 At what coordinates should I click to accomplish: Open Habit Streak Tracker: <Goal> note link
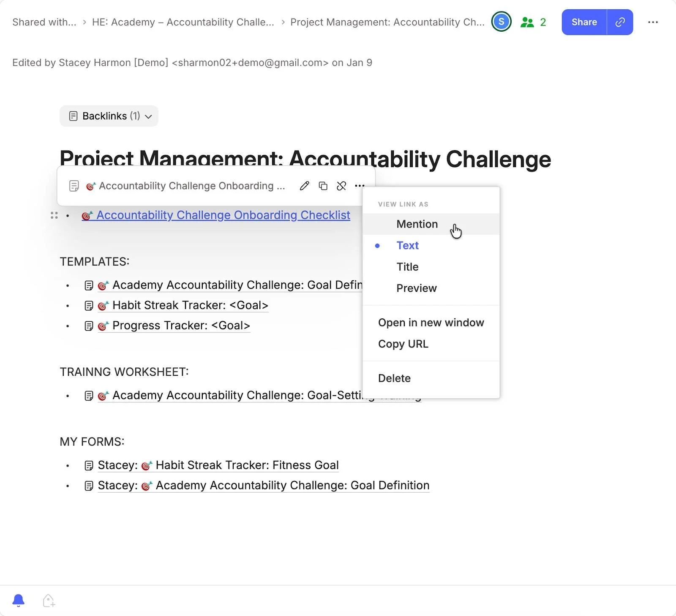click(183, 305)
